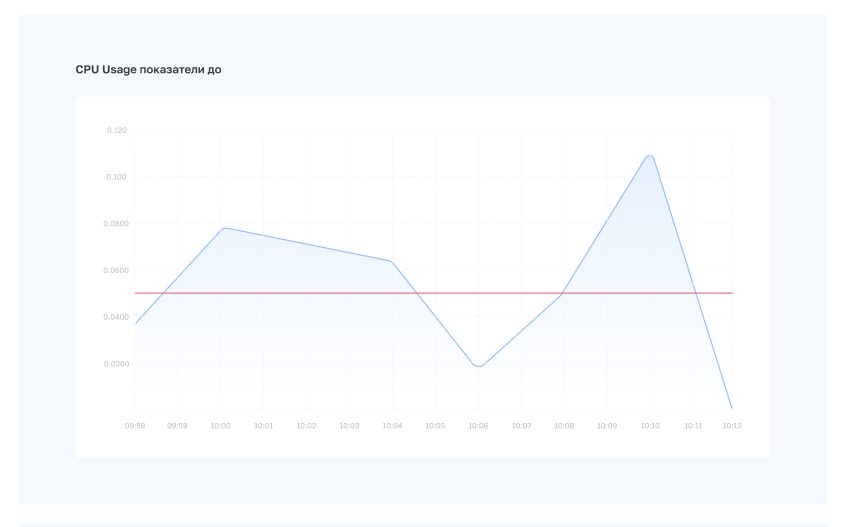Click the 10:02 time label
Screen dimensions: 849x527
(x=306, y=426)
